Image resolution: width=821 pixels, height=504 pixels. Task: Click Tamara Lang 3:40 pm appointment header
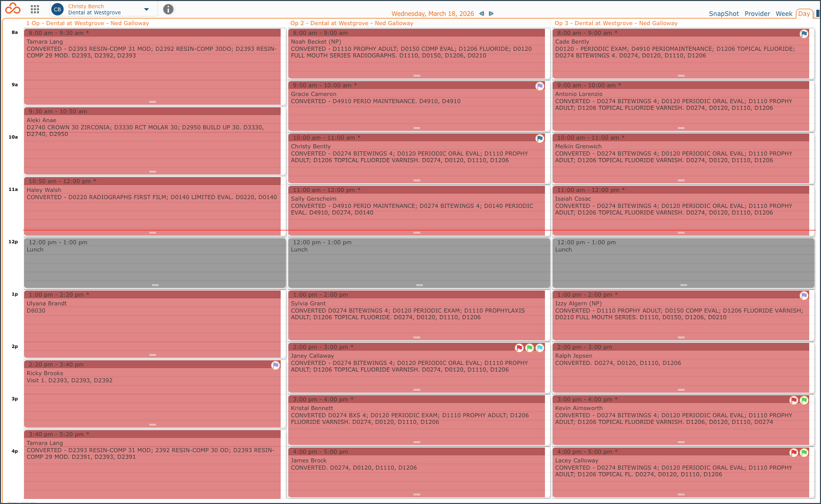152,434
